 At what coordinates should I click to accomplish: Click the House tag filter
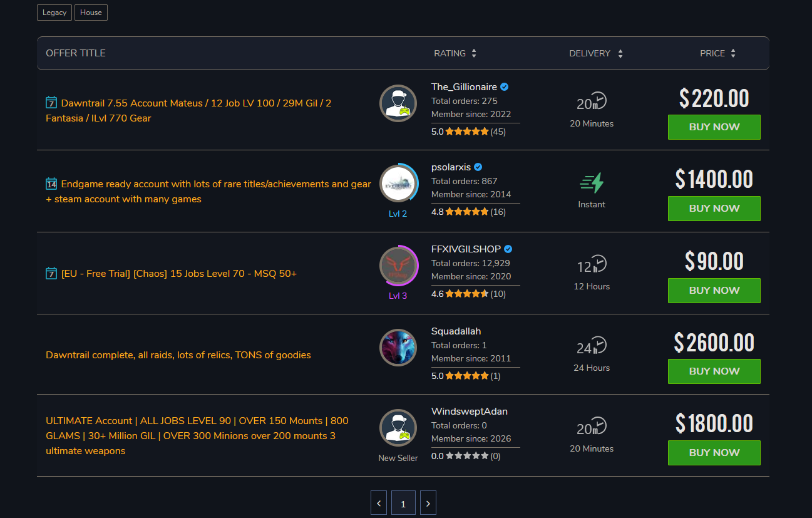[x=91, y=13]
